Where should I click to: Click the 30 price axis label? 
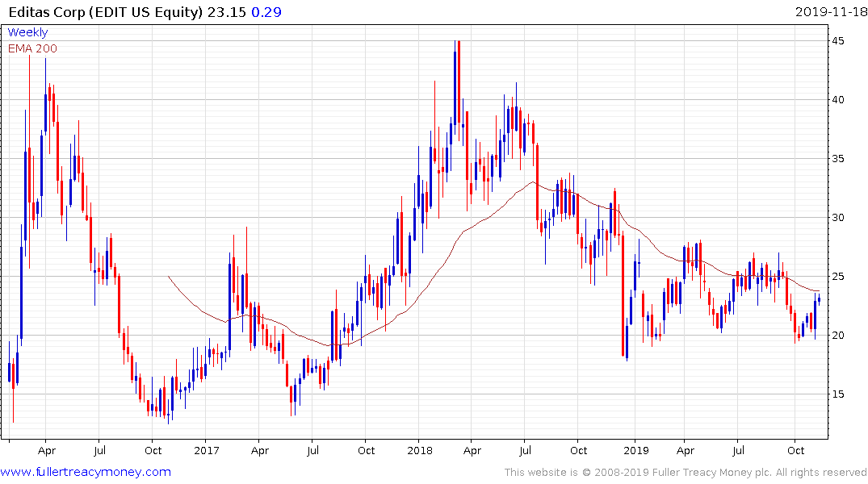[837, 217]
